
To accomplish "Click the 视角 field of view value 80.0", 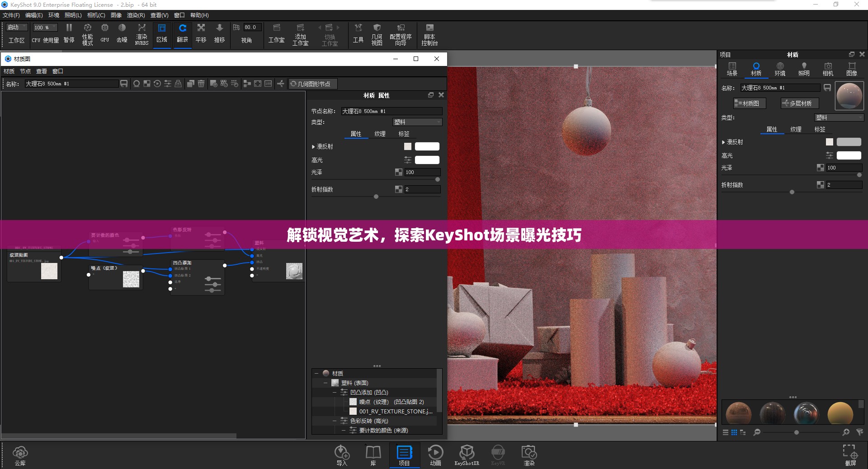I will click(252, 27).
